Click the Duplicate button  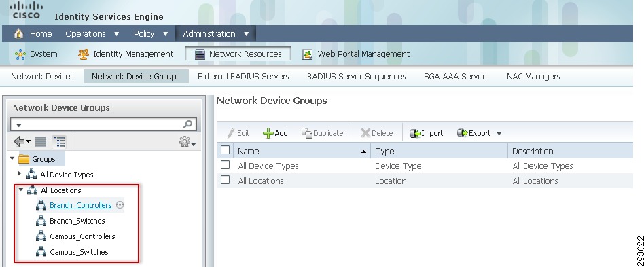point(323,133)
